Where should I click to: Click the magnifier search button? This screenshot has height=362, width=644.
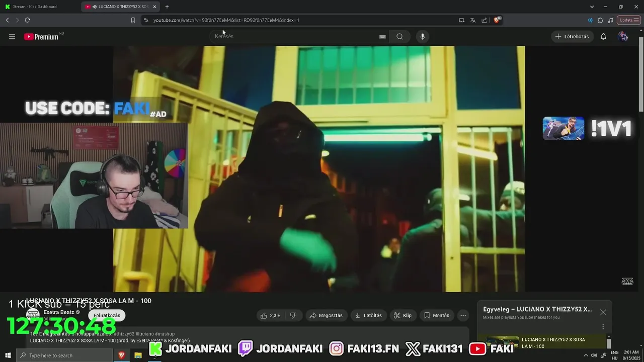(x=399, y=36)
